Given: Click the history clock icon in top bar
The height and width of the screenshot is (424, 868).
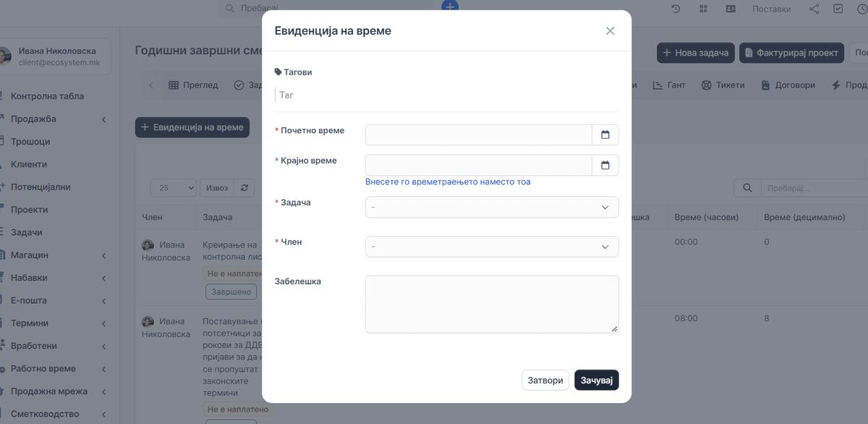Looking at the screenshot, I should 676,9.
